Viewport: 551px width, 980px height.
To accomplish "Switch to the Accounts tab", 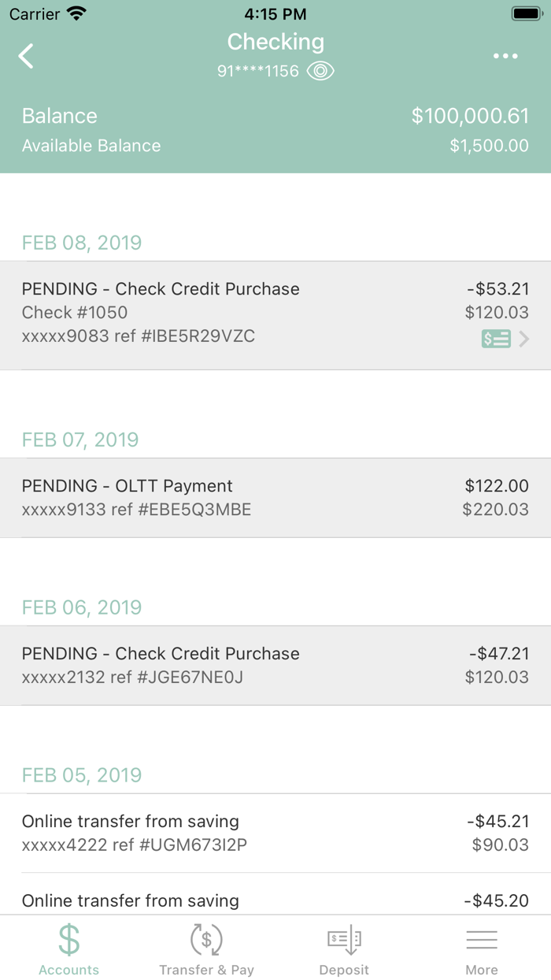I will (x=68, y=948).
